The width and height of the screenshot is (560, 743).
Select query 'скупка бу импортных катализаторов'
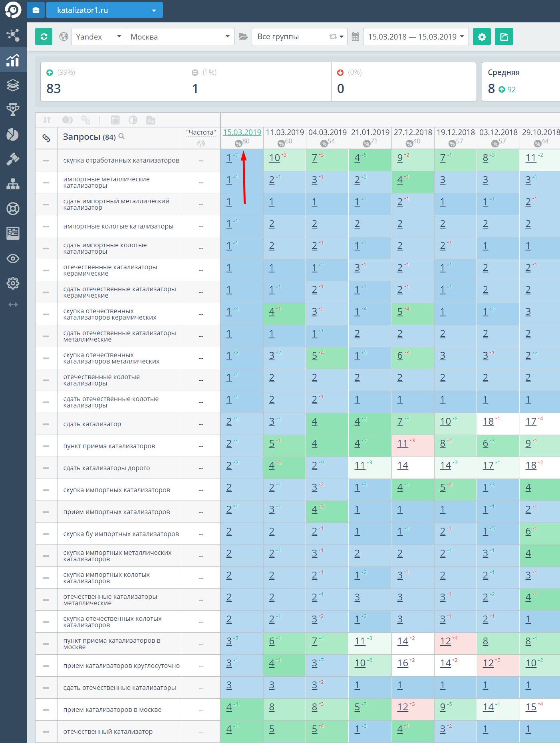coord(121,534)
